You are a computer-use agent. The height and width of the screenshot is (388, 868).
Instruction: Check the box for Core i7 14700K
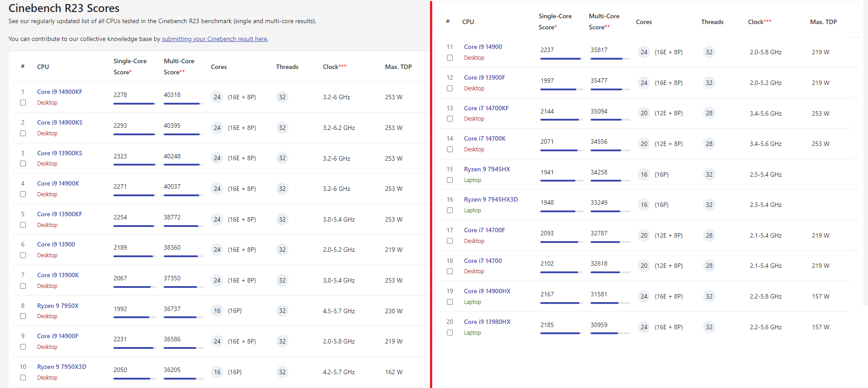tap(450, 150)
